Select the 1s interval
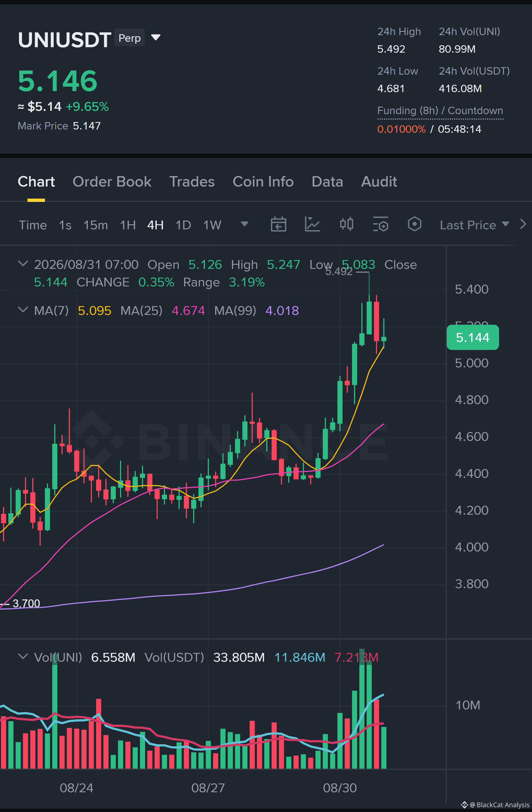The image size is (532, 812). point(65,225)
